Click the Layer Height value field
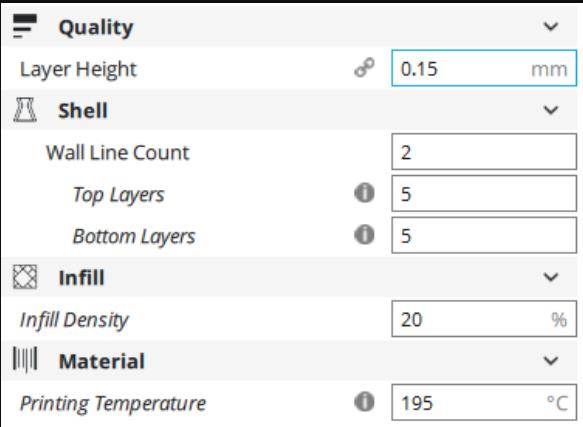 click(x=484, y=68)
